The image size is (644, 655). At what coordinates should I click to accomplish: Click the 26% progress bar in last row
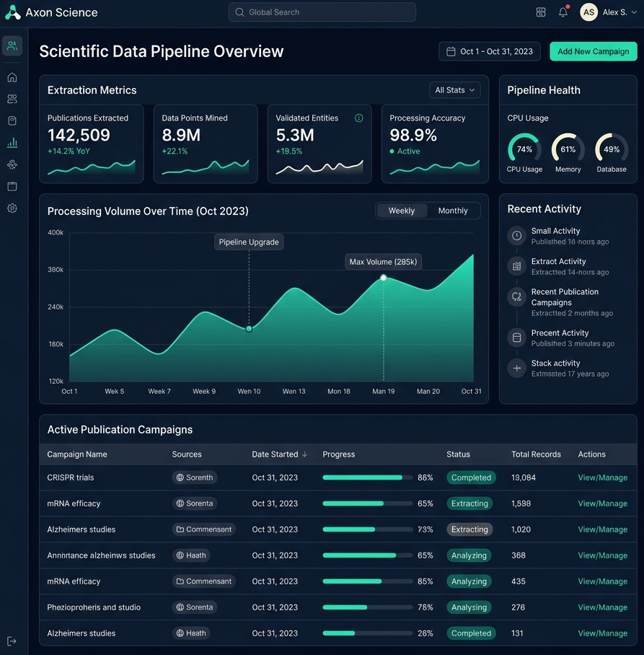click(368, 633)
